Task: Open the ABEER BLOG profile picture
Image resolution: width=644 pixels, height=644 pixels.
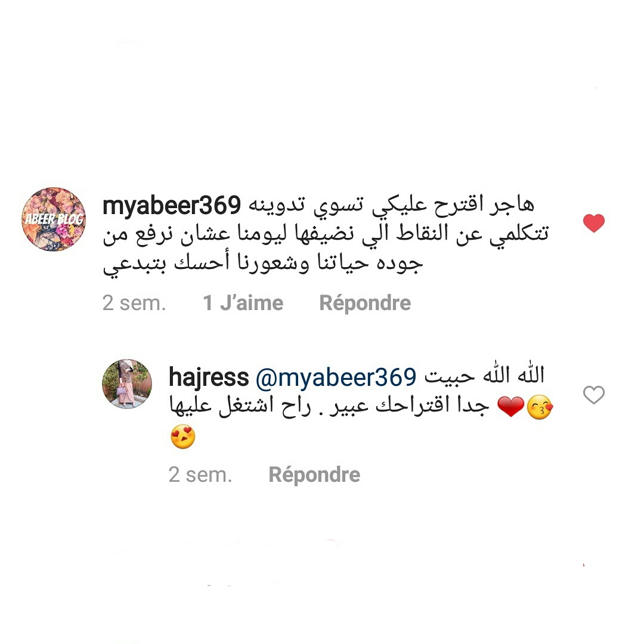Action: [54, 219]
